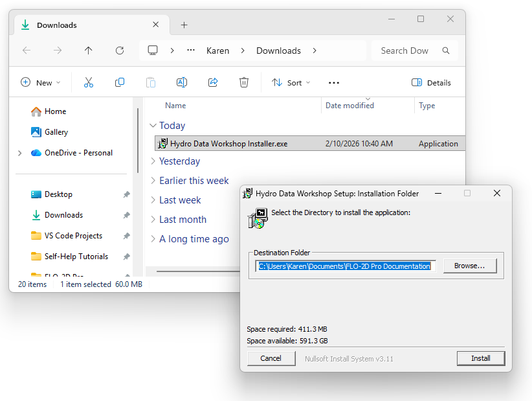Screen dimensions: 532x401
Task: Click the Cut scissors icon in toolbar
Action: coord(89,82)
